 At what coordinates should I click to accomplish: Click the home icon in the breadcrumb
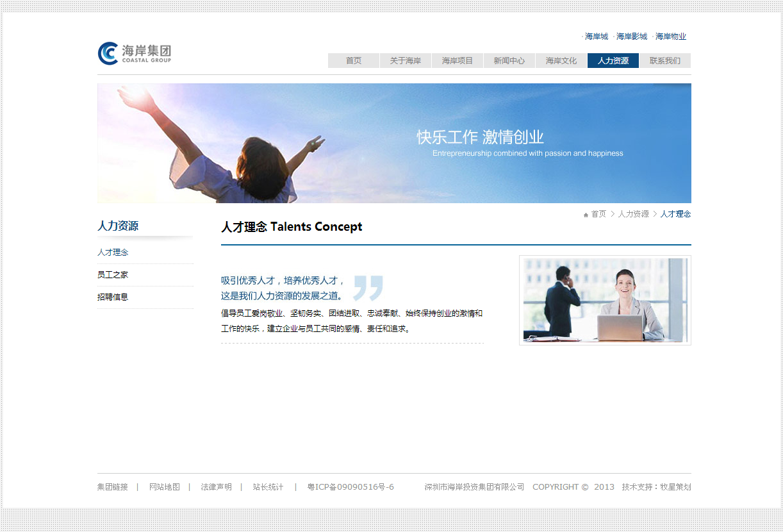tap(585, 214)
